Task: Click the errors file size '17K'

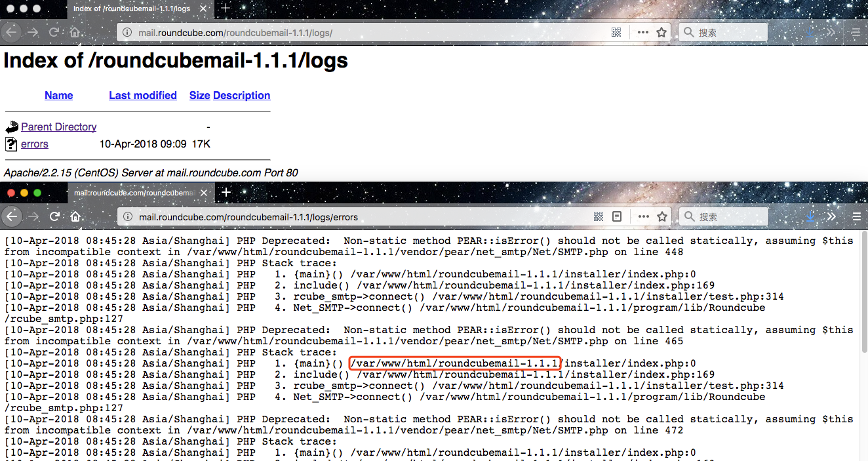Action: (201, 144)
